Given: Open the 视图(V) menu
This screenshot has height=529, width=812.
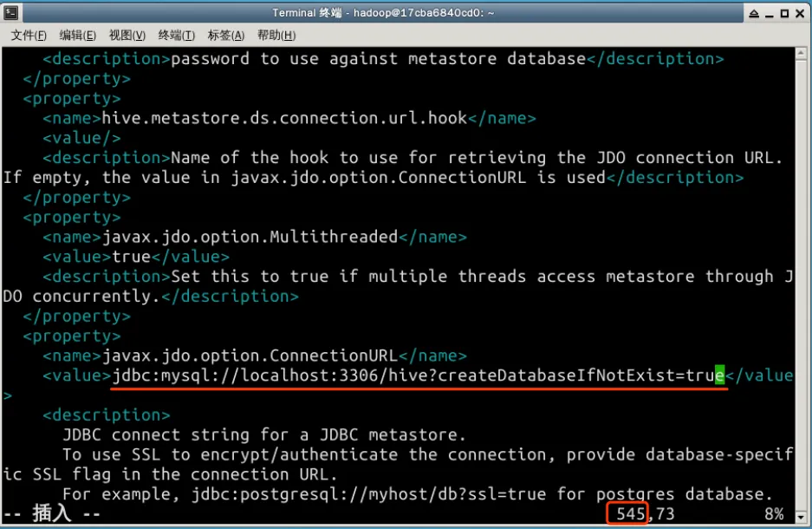Looking at the screenshot, I should [127, 36].
